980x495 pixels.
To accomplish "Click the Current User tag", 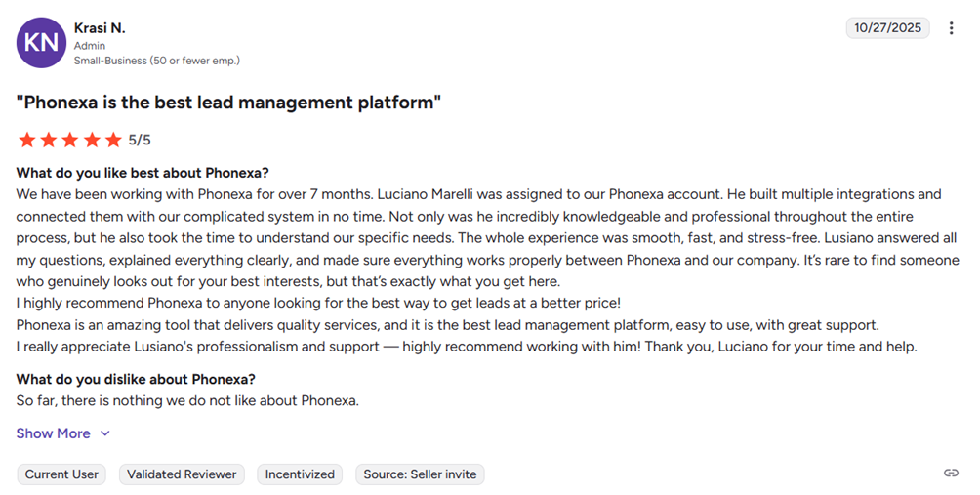I will pos(61,474).
